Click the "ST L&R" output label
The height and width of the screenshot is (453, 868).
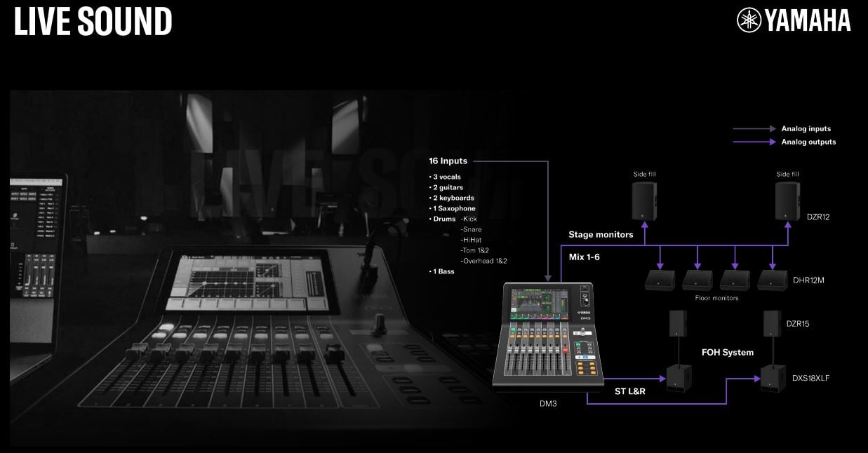click(x=629, y=391)
